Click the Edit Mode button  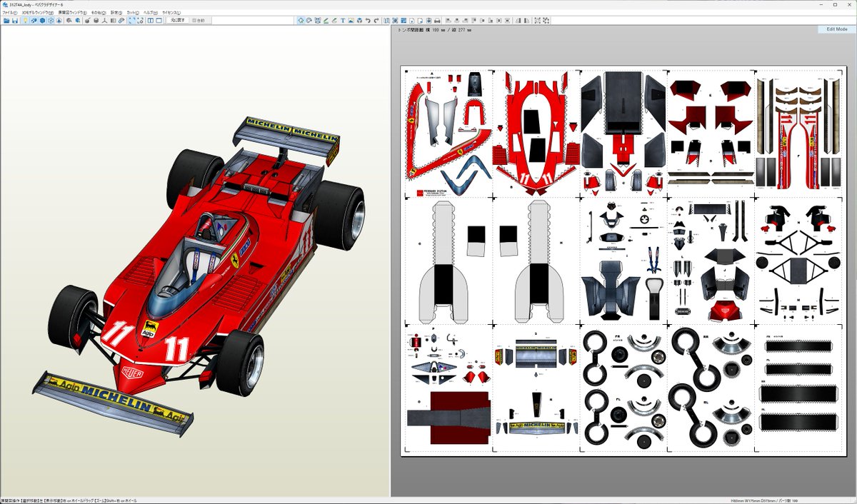(x=836, y=29)
